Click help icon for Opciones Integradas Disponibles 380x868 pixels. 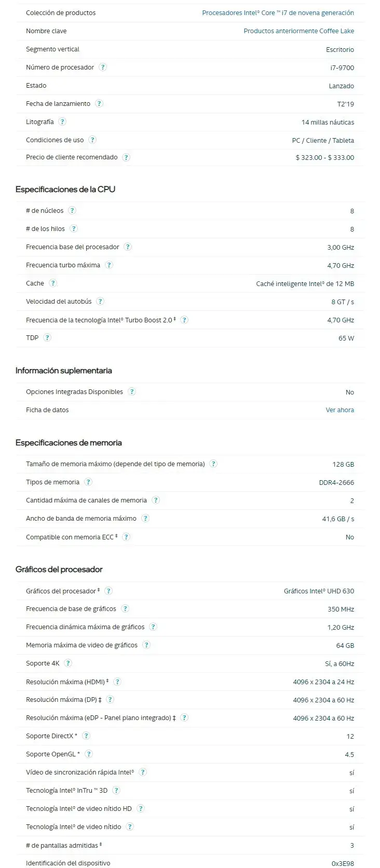point(132,392)
